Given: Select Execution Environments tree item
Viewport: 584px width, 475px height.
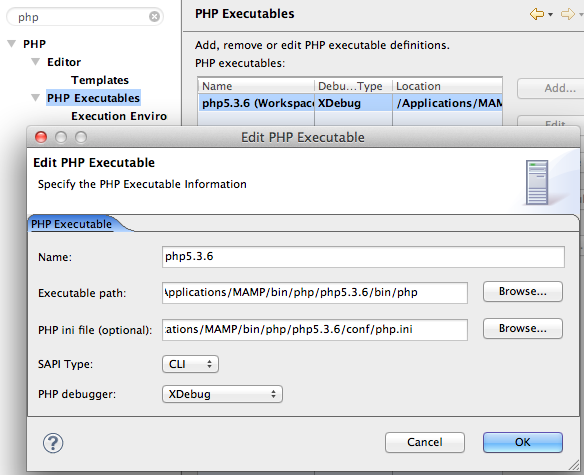Looking at the screenshot, I should click(x=119, y=116).
